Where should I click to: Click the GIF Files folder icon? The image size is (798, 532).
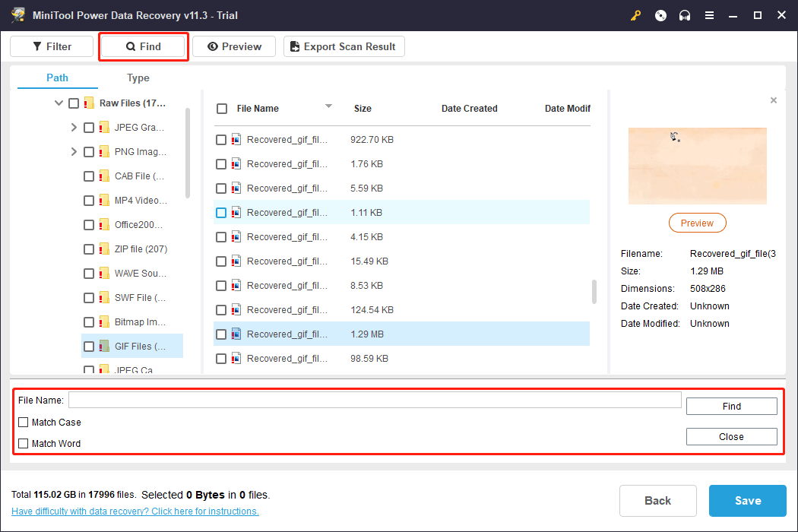[104, 347]
